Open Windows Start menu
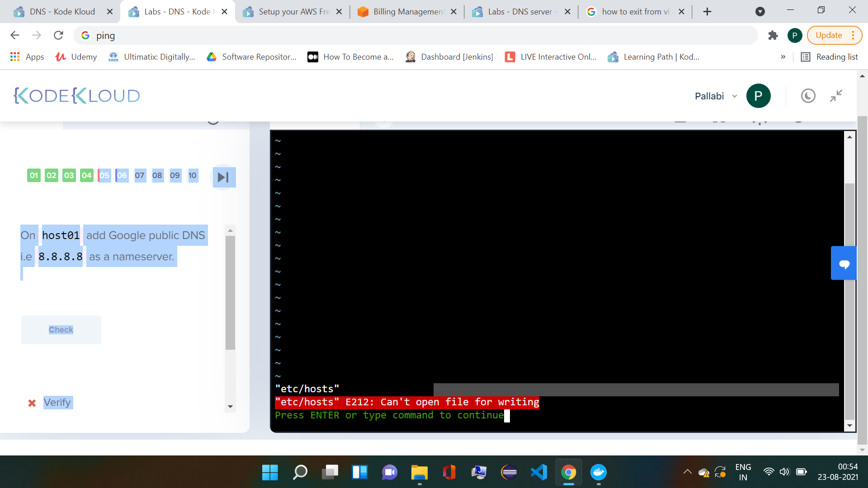 coord(270,473)
